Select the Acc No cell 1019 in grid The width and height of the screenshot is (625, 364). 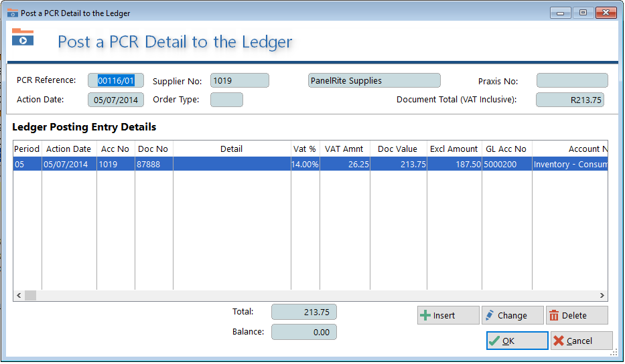pos(116,164)
